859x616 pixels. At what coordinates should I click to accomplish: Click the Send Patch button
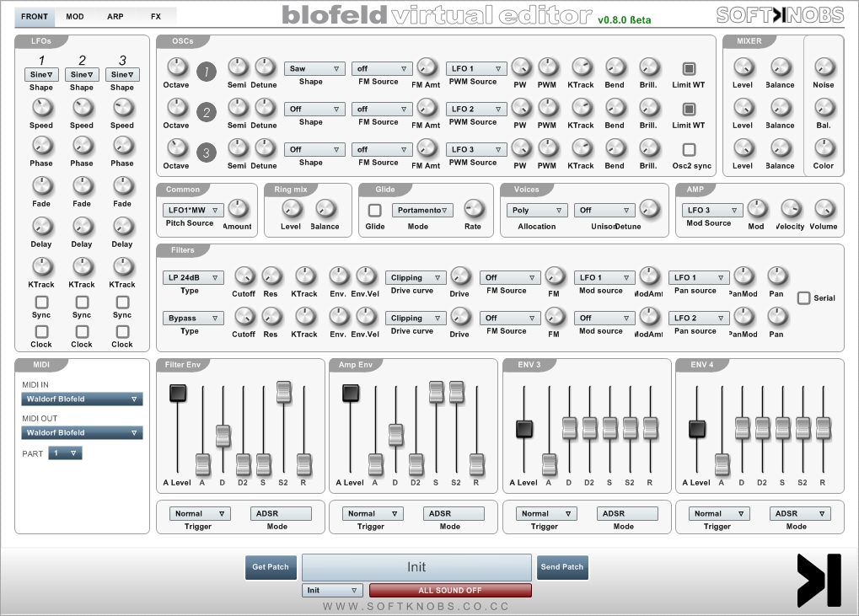pos(562,567)
